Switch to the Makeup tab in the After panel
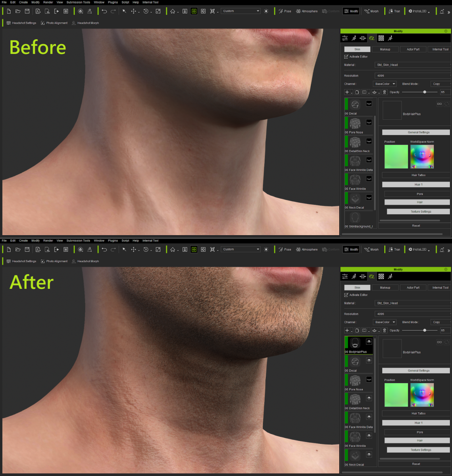 coord(385,288)
